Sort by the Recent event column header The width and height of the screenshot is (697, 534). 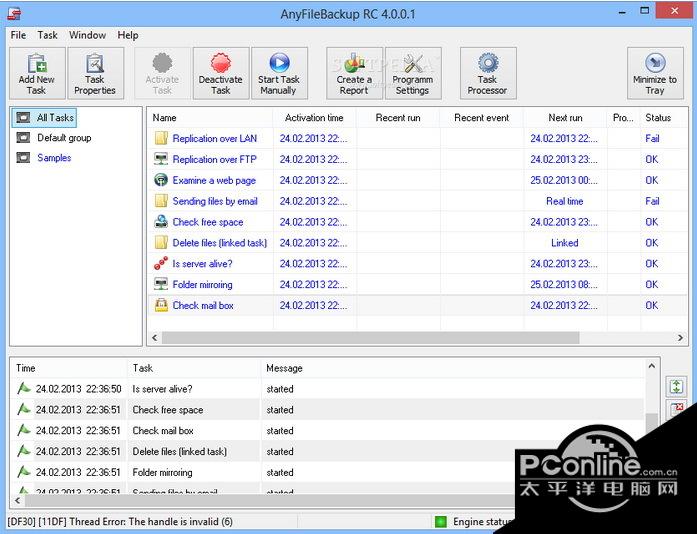[482, 118]
